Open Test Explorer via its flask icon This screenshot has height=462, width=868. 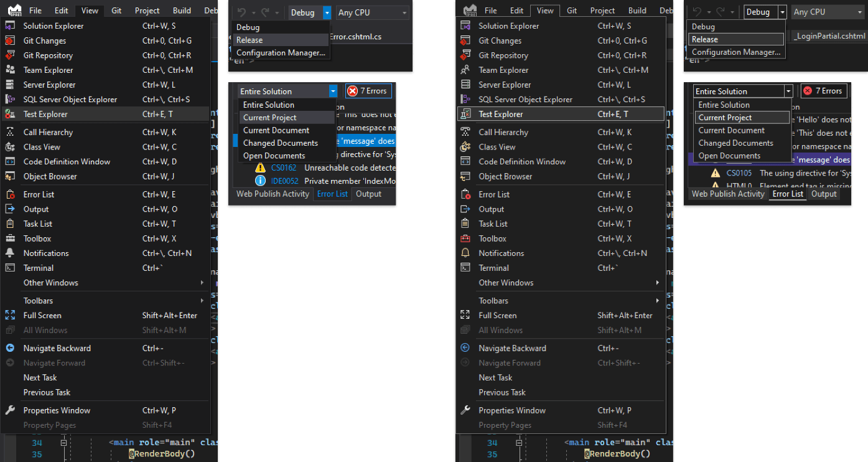pyautogui.click(x=11, y=114)
